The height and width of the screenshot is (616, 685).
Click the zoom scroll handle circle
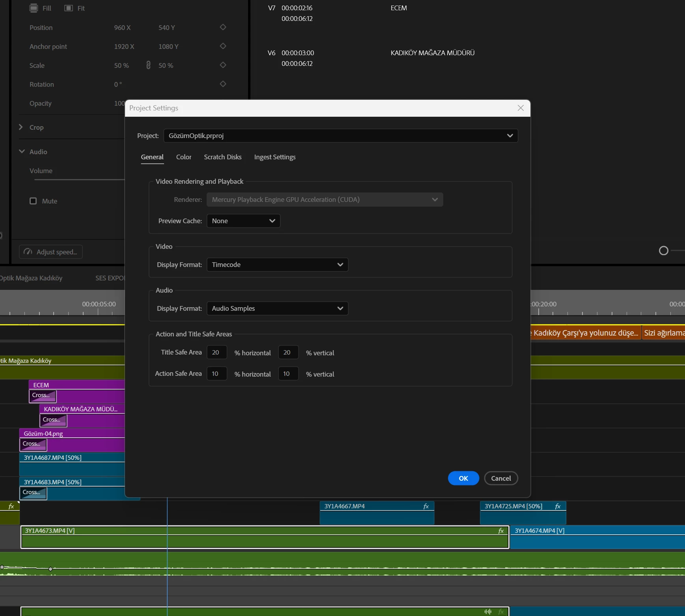point(664,250)
